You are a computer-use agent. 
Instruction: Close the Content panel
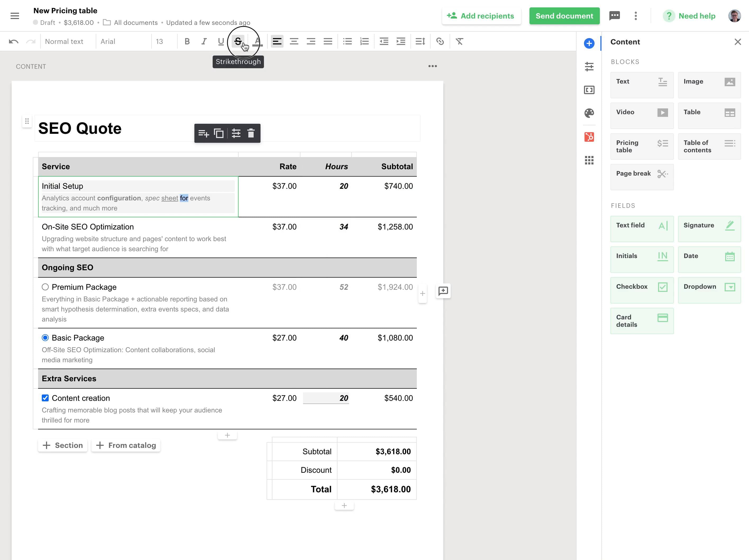point(737,42)
